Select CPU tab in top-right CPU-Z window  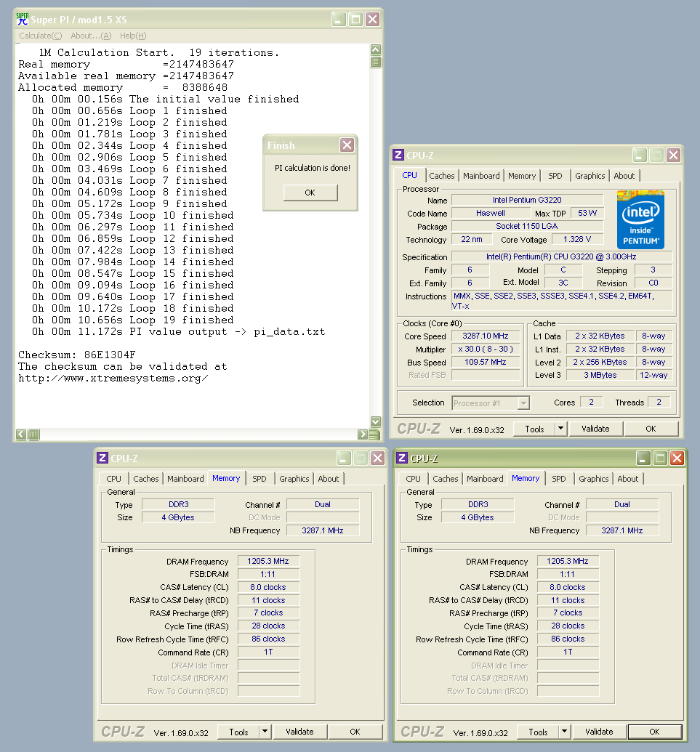coord(410,175)
